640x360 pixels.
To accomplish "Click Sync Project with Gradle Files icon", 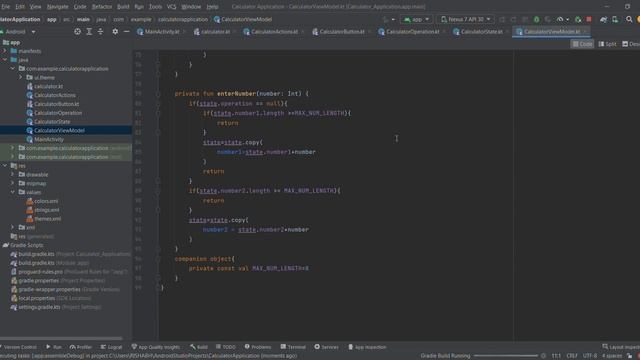I will click(x=603, y=19).
